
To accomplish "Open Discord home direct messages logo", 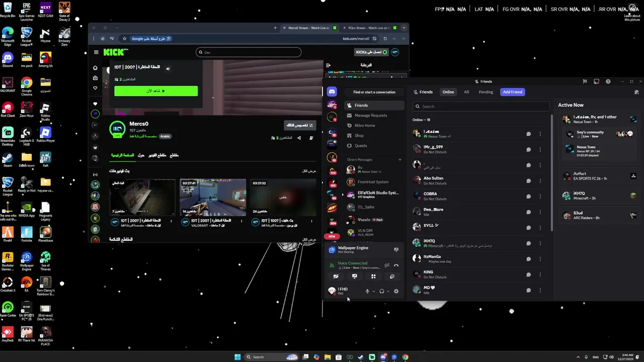I will 332,92.
